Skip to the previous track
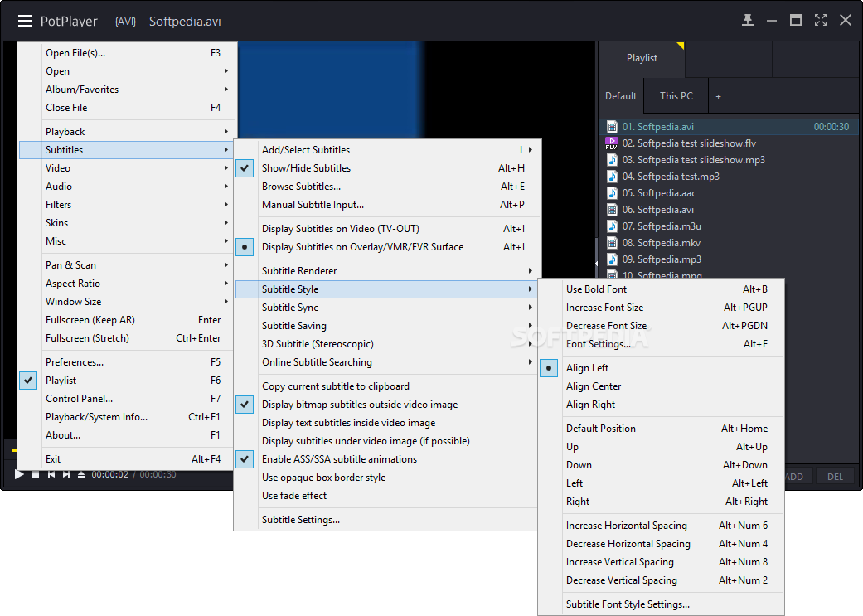Viewport: 863px width, 616px height. click(x=51, y=474)
